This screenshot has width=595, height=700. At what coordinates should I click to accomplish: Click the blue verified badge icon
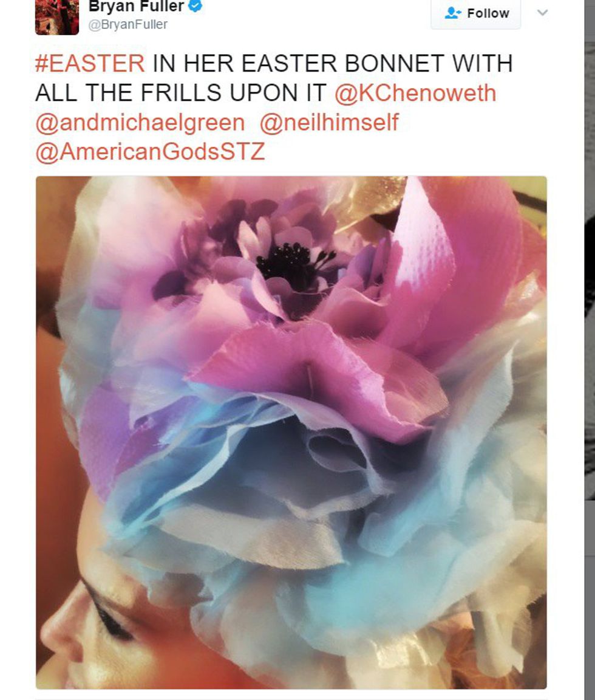tap(195, 6)
